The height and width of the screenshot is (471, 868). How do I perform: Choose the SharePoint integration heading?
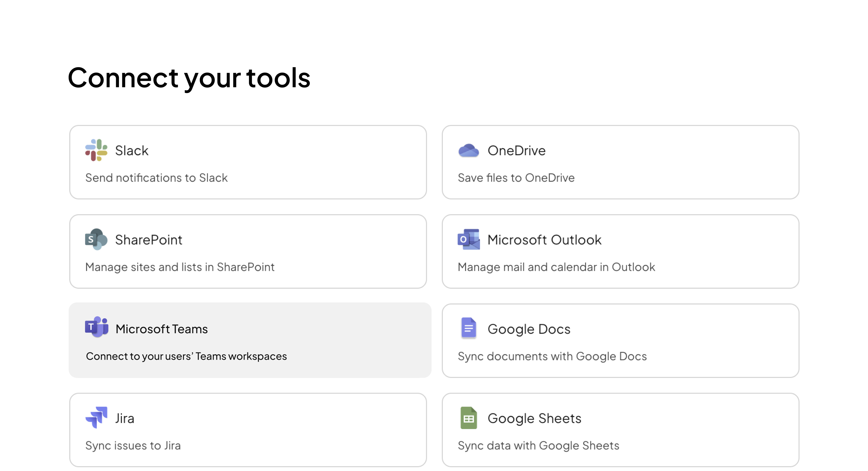tap(149, 240)
